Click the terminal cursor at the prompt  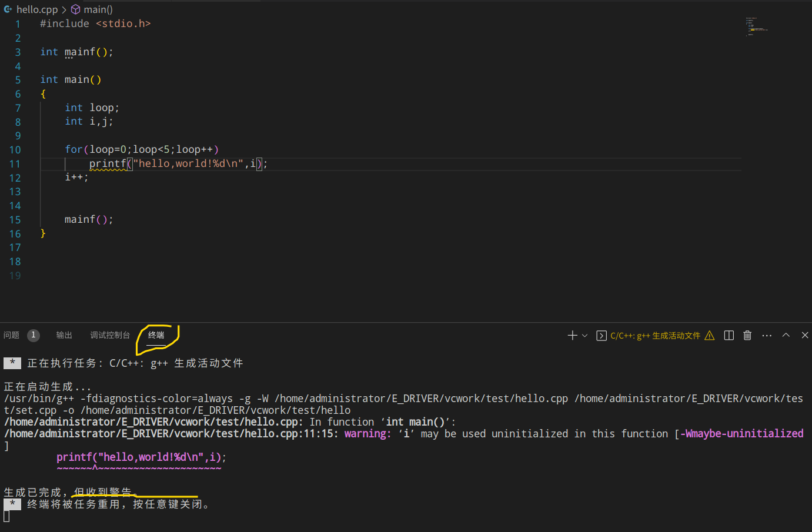[x=6, y=516]
